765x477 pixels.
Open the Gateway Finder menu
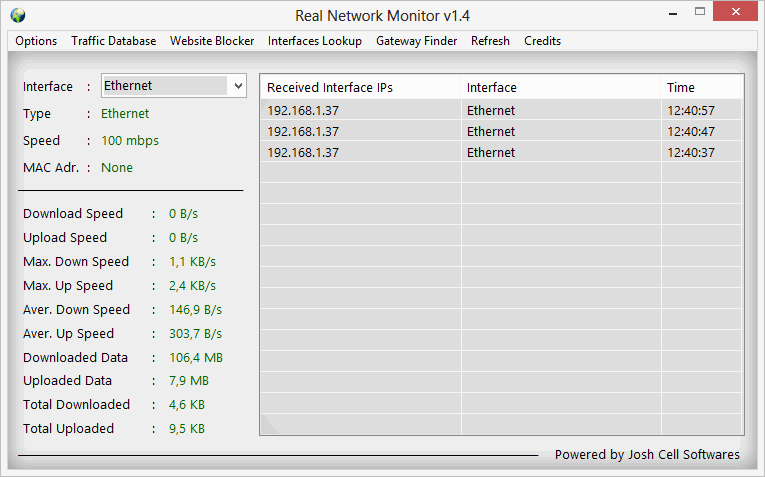coord(417,41)
